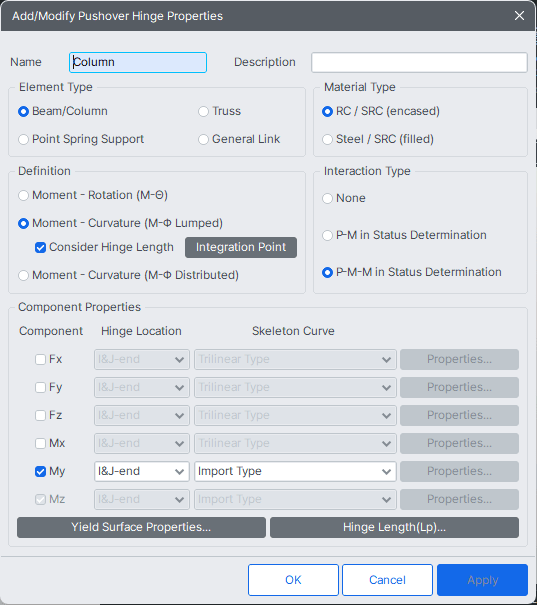Open Mz Hinge Location dropdown
Viewport: 537px width, 605px height.
142,500
